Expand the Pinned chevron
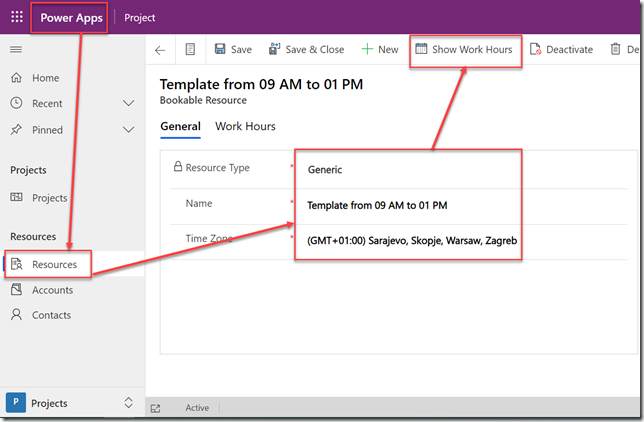Screen dimensions: 644x422 click(x=129, y=130)
